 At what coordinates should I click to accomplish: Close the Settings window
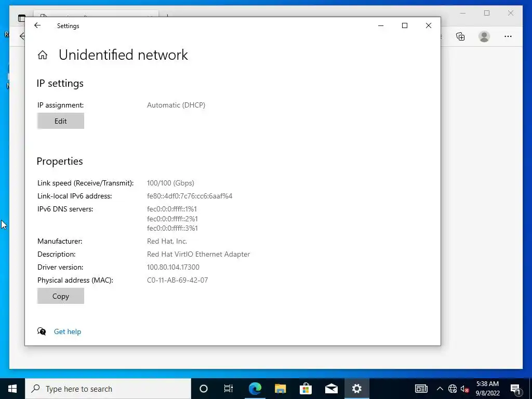(429, 25)
